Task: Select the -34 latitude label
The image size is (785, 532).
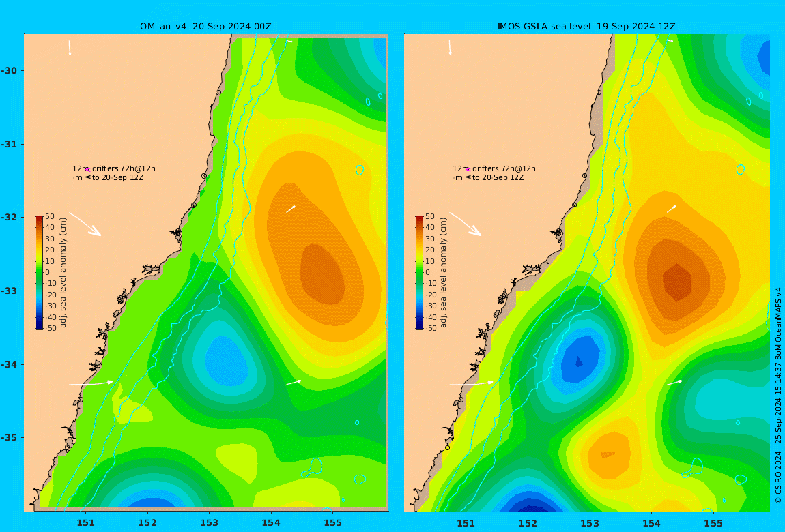Action: point(9,364)
